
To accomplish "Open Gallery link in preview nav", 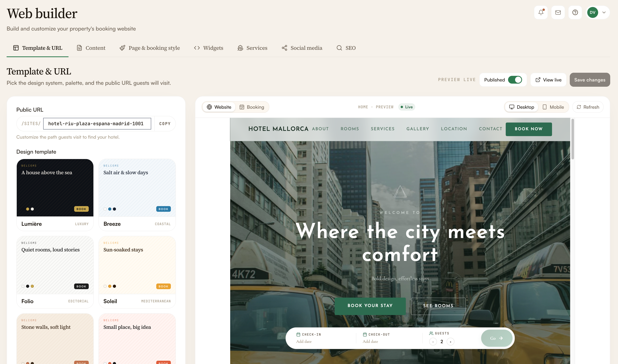I will tap(418, 129).
